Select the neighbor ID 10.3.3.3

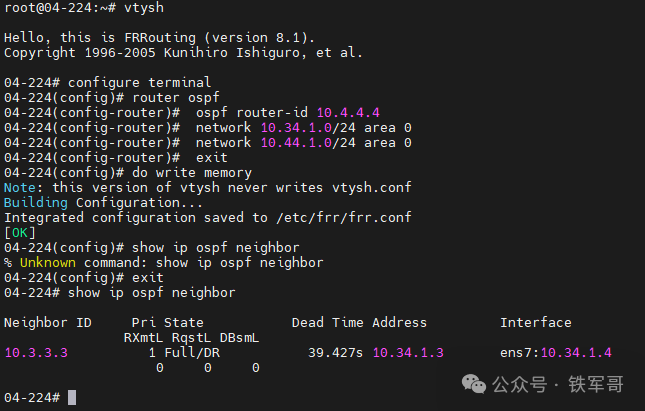pyautogui.click(x=36, y=352)
